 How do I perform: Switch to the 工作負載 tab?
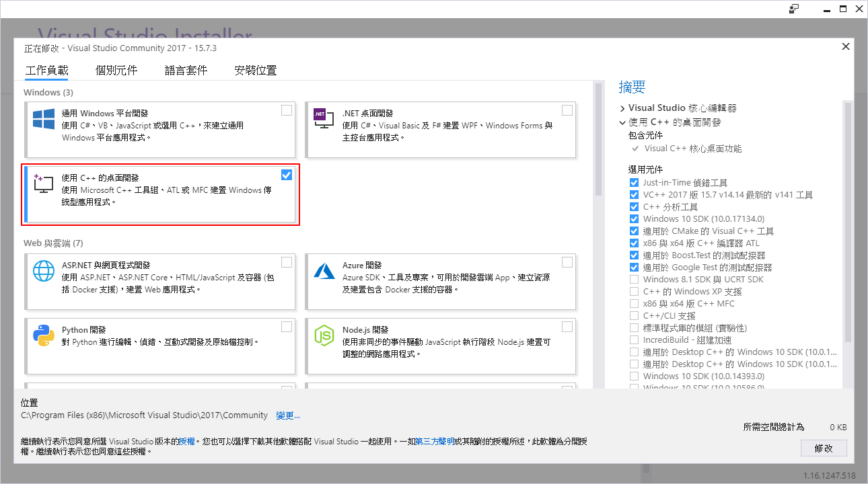[x=46, y=71]
